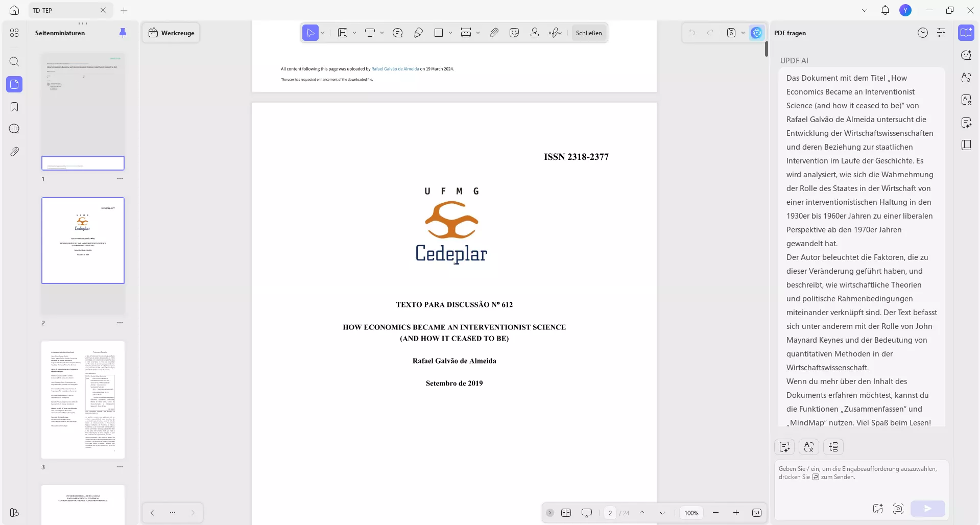This screenshot has width=980, height=525.
Task: Take a screenshot for the AI prompt
Action: (x=899, y=509)
